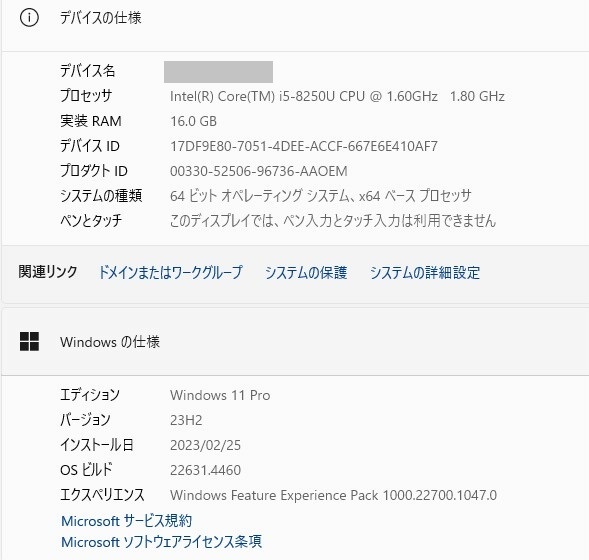The height and width of the screenshot is (560, 589).
Task: Open システムの詳細設定 link
Action: click(x=425, y=272)
